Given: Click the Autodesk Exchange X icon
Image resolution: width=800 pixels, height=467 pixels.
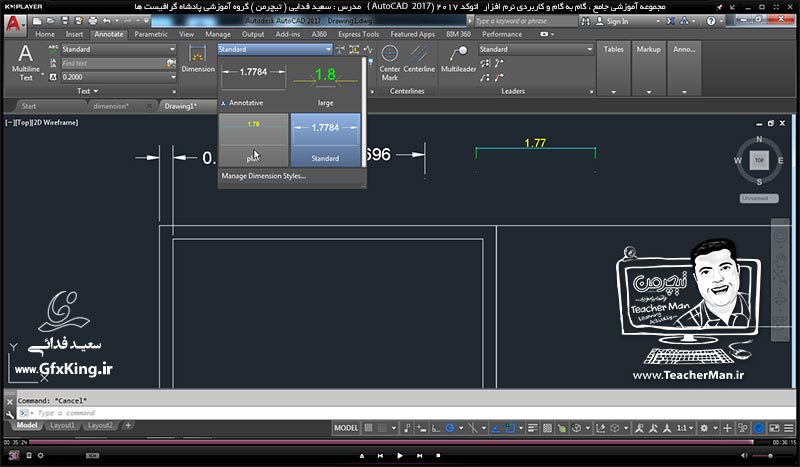Looking at the screenshot, I should point(670,21).
